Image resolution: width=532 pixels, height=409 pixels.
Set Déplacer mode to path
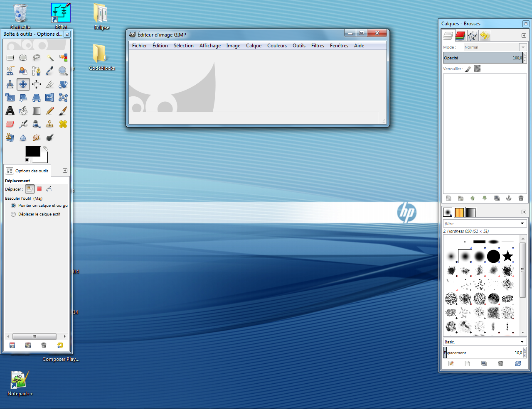pyautogui.click(x=49, y=189)
